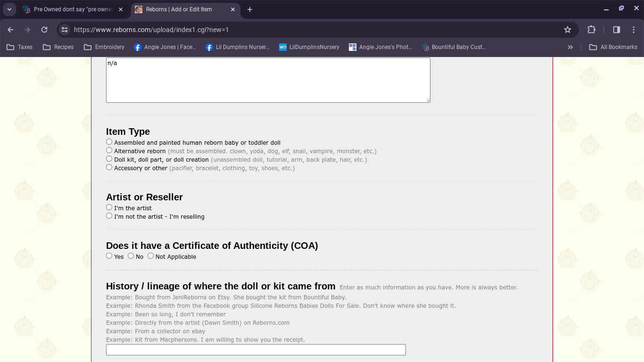Bookmark this page with the star icon
The width and height of the screenshot is (644, 362).
pyautogui.click(x=568, y=30)
